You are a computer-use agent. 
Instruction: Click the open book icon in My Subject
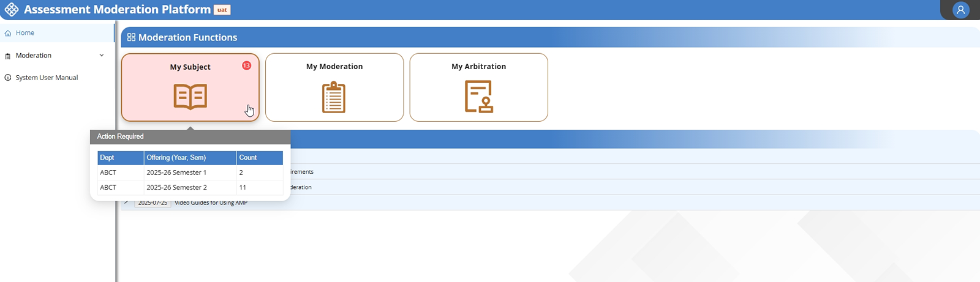click(190, 97)
